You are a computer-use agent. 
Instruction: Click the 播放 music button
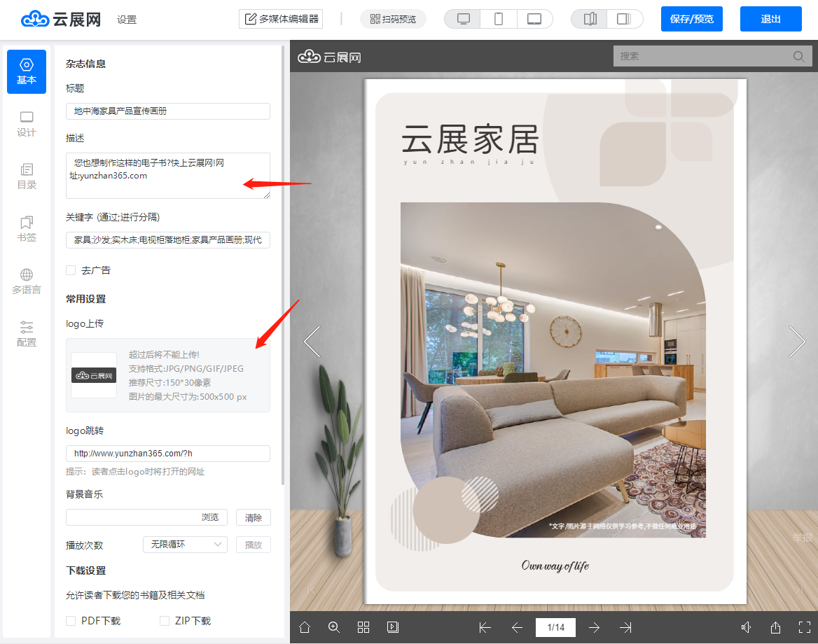(254, 545)
